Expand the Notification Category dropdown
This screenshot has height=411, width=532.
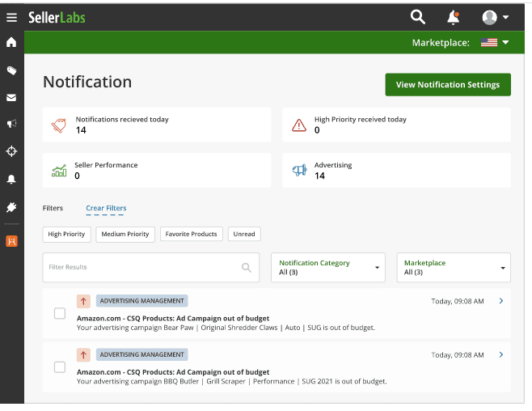point(329,267)
